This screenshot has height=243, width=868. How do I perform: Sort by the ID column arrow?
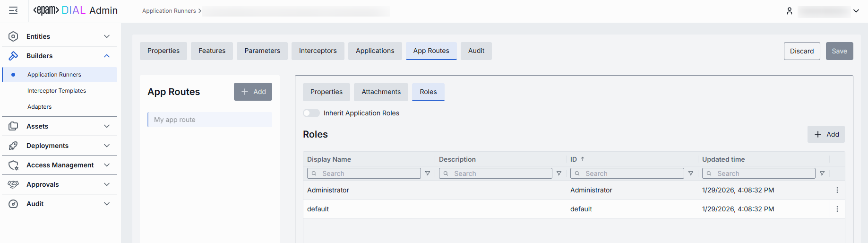pyautogui.click(x=583, y=159)
